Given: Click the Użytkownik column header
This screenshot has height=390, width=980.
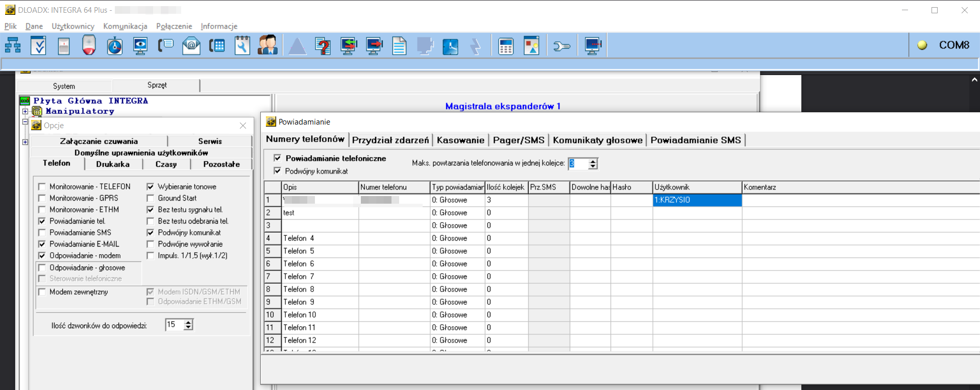Looking at the screenshot, I should tap(697, 187).
